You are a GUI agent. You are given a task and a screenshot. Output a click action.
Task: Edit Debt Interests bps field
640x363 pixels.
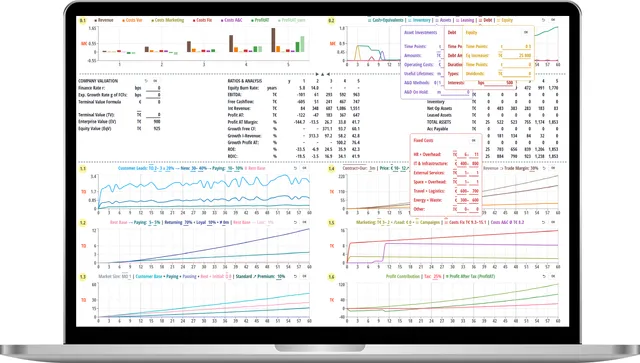(x=499, y=83)
